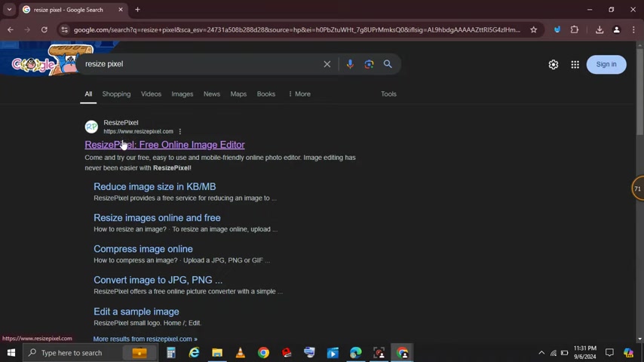The width and height of the screenshot is (644, 362).
Task: Click the Google search input field
Action: point(200,64)
